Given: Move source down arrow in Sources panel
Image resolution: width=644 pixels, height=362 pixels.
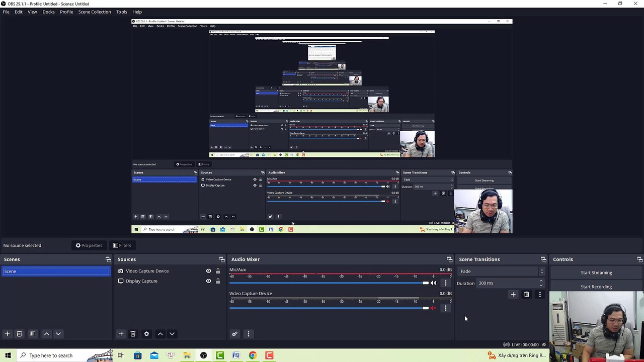Looking at the screenshot, I should pos(172,334).
